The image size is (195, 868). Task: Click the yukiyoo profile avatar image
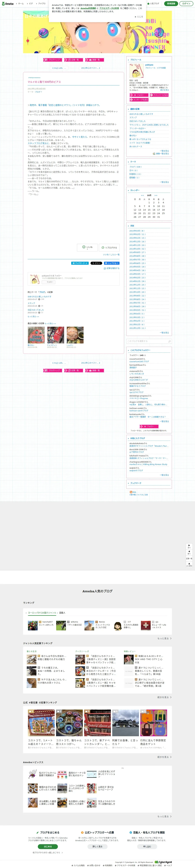click(x=137, y=71)
